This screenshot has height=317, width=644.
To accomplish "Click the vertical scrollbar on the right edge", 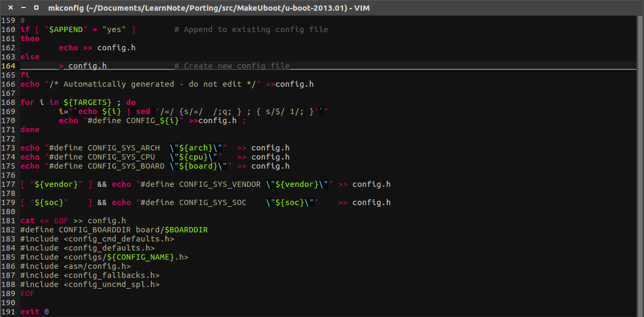I will coord(640,166).
